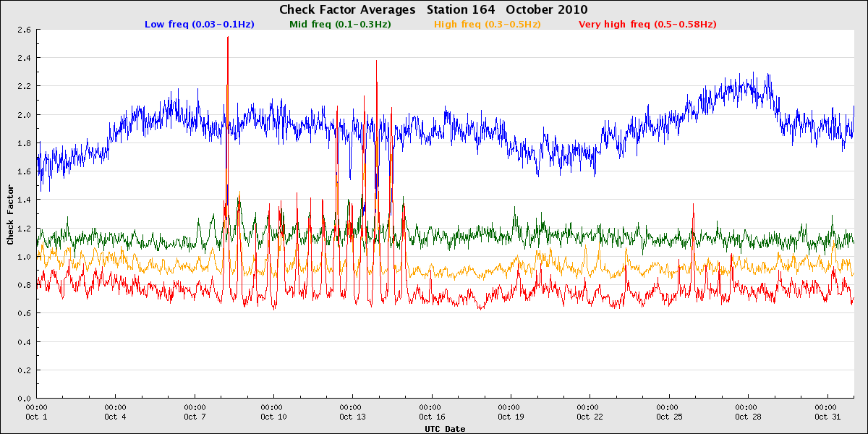This screenshot has height=434, width=868.
Task: Select the 0.8 y-axis tick label
Action: (24, 285)
